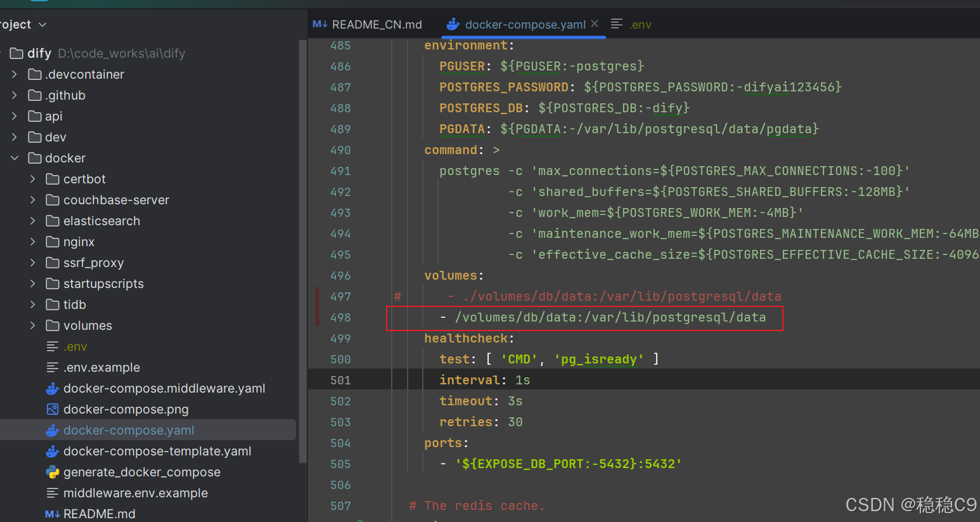This screenshot has height=522, width=980.
Task: Expand the ssrf_proxy folder arrow
Action: click(33, 263)
